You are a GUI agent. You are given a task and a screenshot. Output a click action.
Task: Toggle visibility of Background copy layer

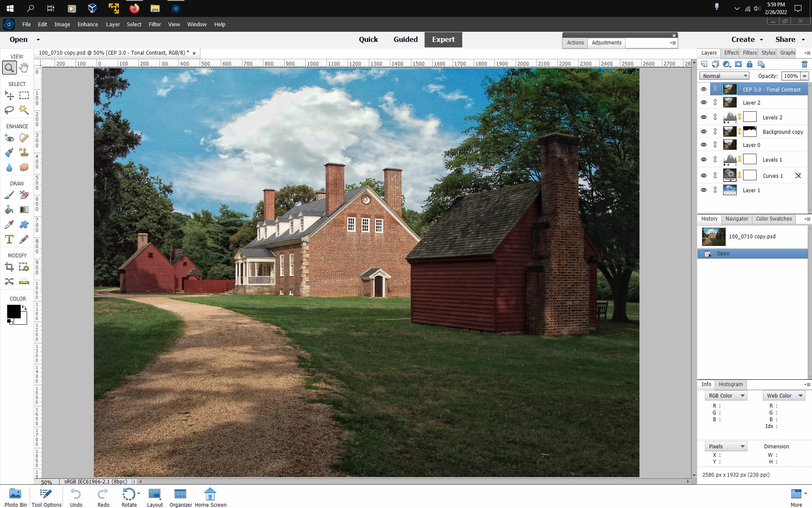704,132
